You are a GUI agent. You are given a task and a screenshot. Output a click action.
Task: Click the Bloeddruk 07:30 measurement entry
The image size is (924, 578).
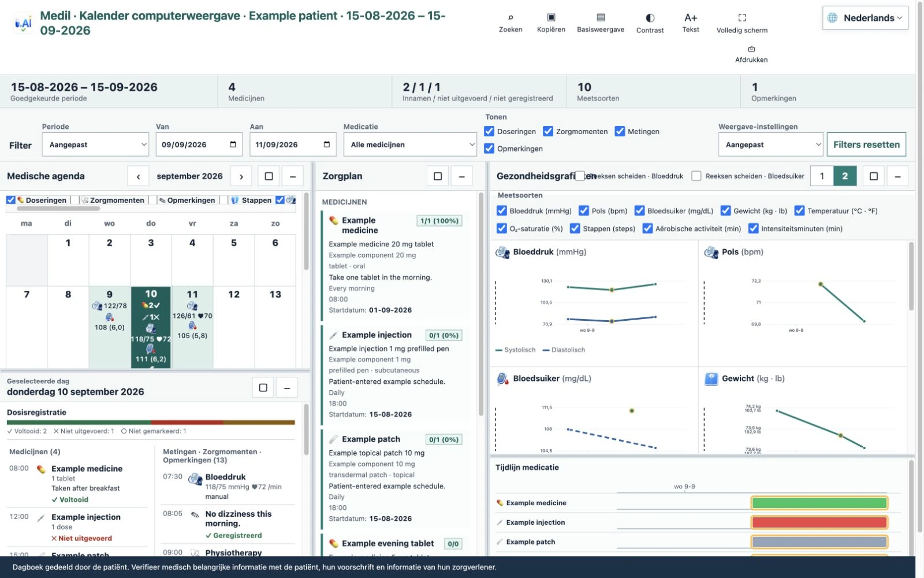[228, 486]
